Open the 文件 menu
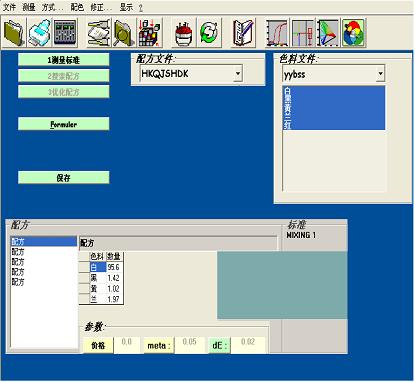This screenshot has width=415, height=382. [9, 7]
